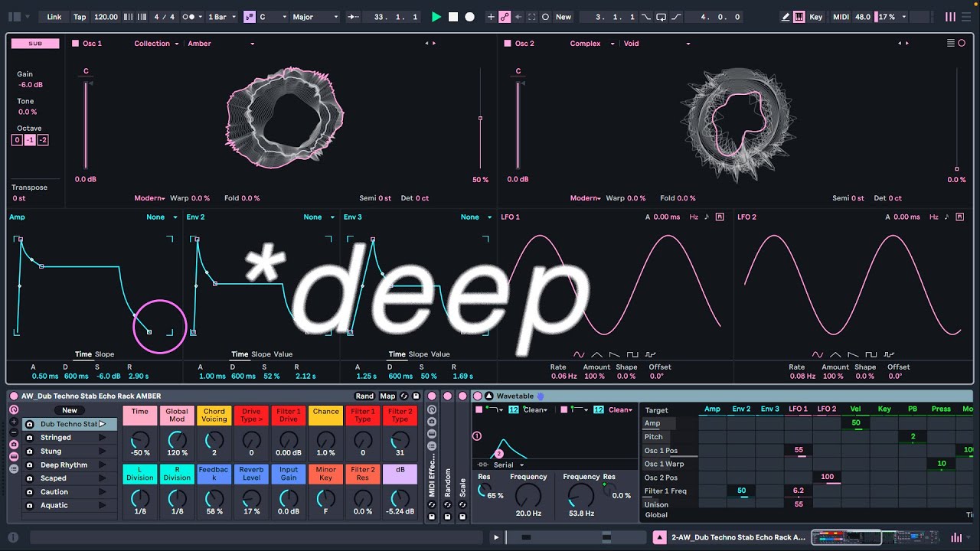Toggle the SUB oscillator on
980x551 pixels.
[x=35, y=44]
